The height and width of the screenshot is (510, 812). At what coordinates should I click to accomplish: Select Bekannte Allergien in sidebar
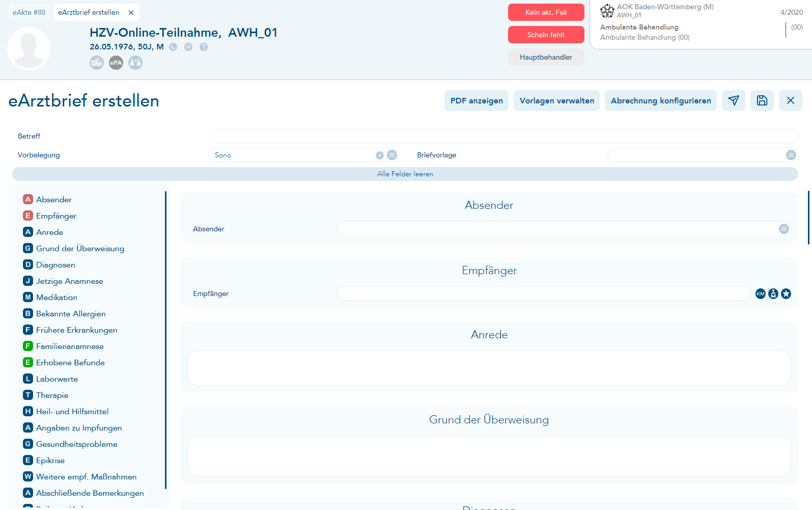(x=65, y=314)
